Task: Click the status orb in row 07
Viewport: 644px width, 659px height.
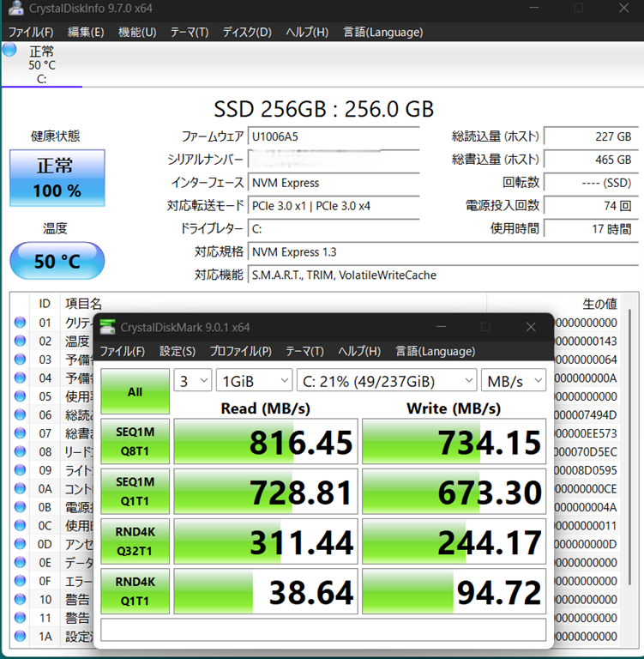Action: point(20,432)
